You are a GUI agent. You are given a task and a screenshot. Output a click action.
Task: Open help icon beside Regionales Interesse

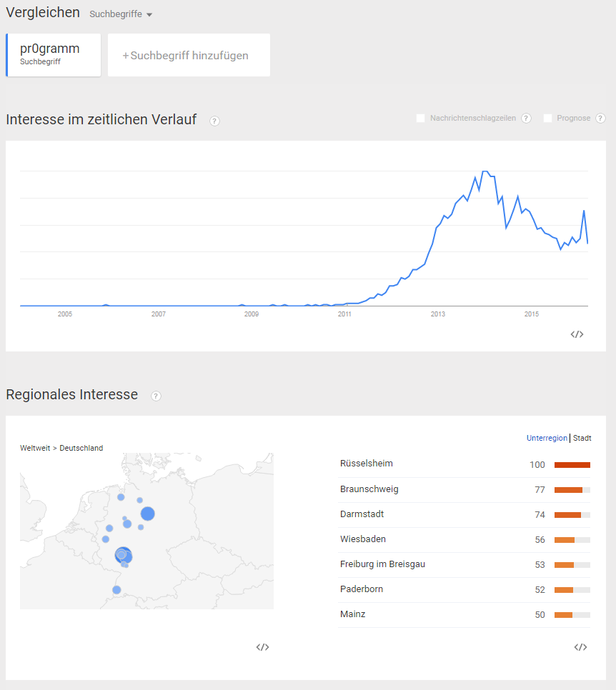pyautogui.click(x=156, y=396)
